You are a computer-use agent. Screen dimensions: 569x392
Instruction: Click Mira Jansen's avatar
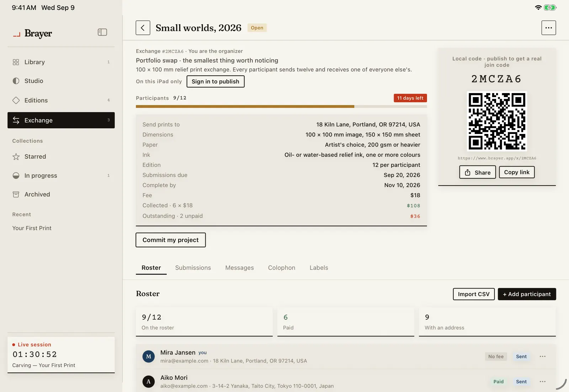149,356
